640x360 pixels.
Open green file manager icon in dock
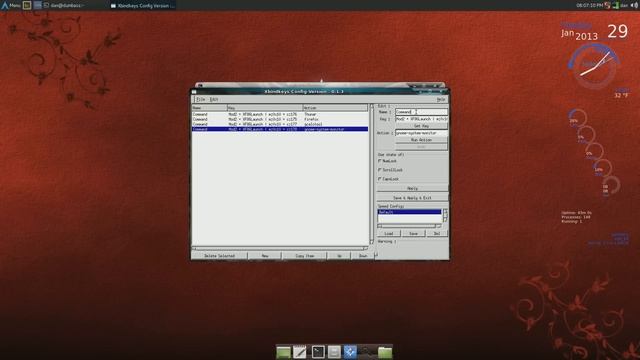pos(284,352)
